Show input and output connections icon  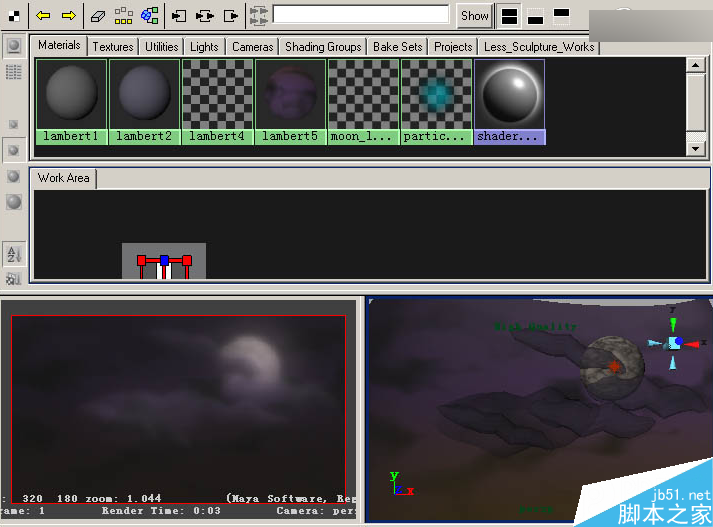(205, 16)
